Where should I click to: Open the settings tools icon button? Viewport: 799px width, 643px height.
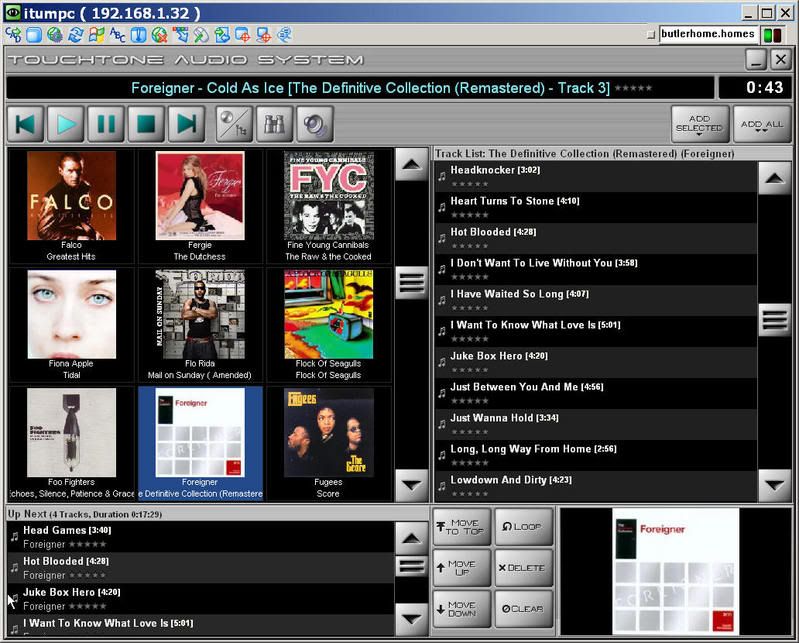(234, 124)
